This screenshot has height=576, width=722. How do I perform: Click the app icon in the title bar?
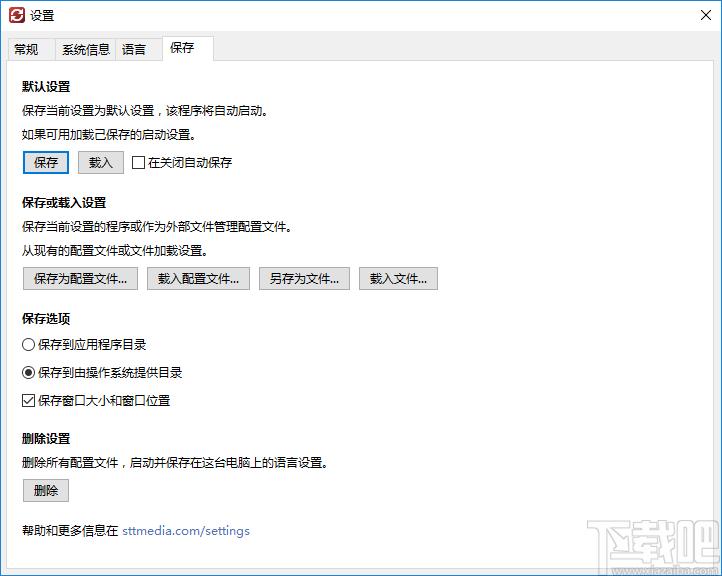pyautogui.click(x=17, y=15)
